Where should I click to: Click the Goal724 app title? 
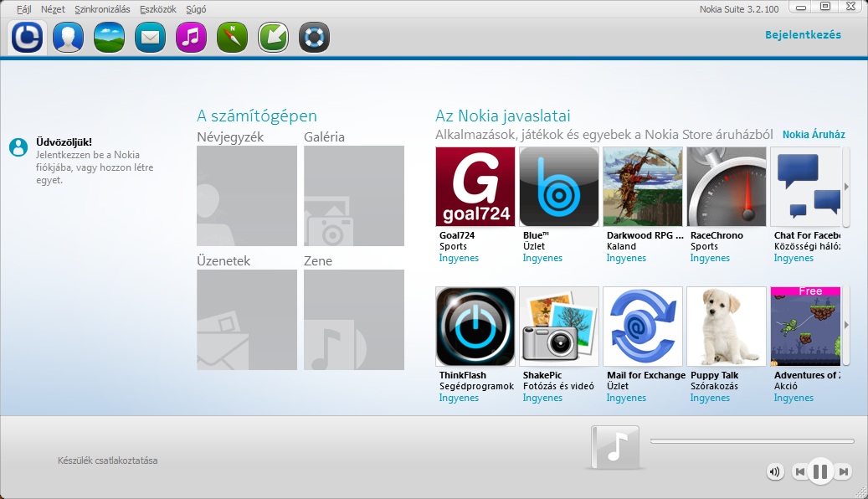click(x=457, y=235)
